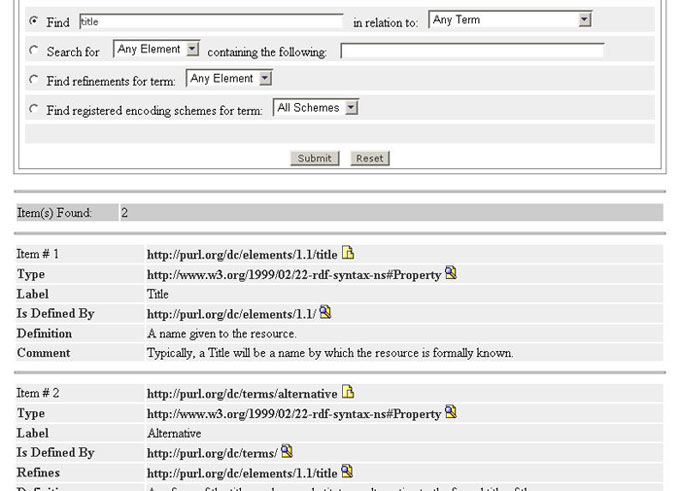Click the document icon beside Item #1 title URL
The height and width of the screenshot is (491, 680).
pos(348,254)
